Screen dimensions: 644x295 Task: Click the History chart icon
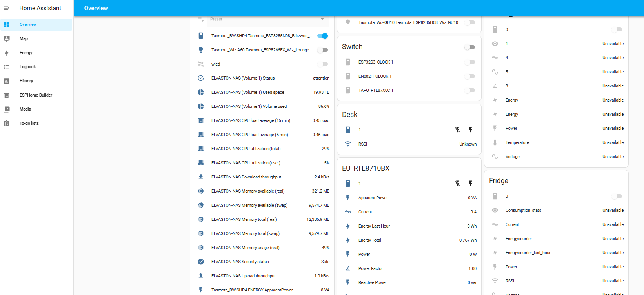click(7, 81)
